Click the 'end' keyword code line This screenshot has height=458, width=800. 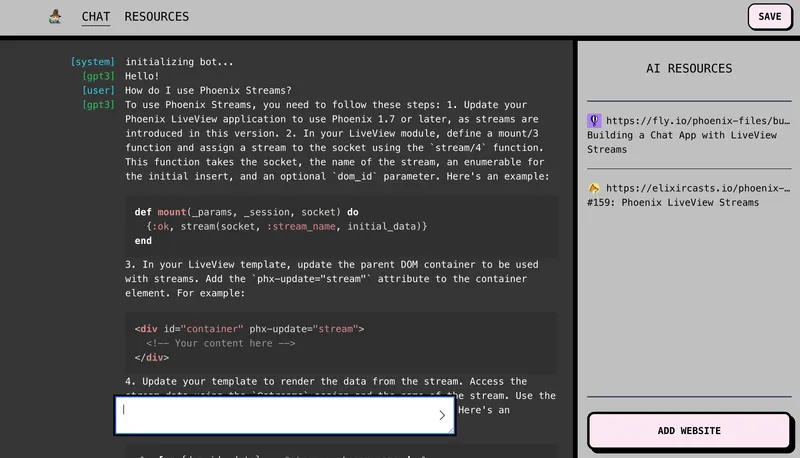click(143, 241)
